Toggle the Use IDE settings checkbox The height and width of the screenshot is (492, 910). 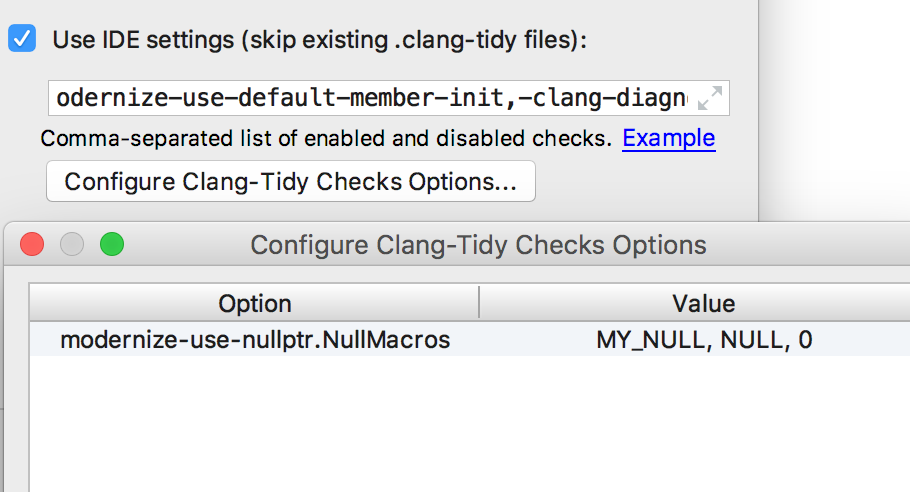tap(22, 38)
